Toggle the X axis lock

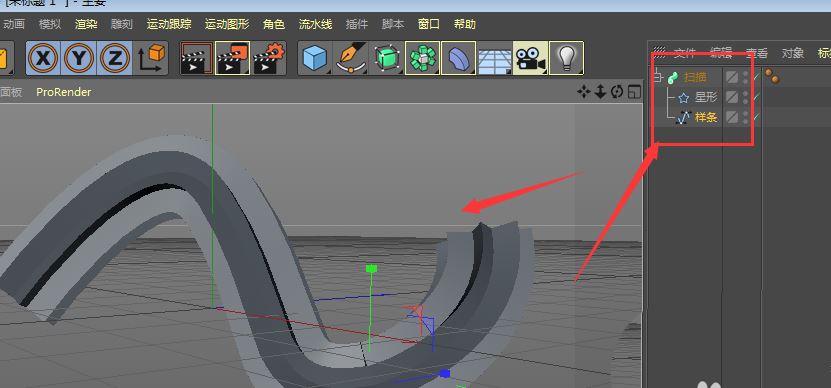point(43,58)
